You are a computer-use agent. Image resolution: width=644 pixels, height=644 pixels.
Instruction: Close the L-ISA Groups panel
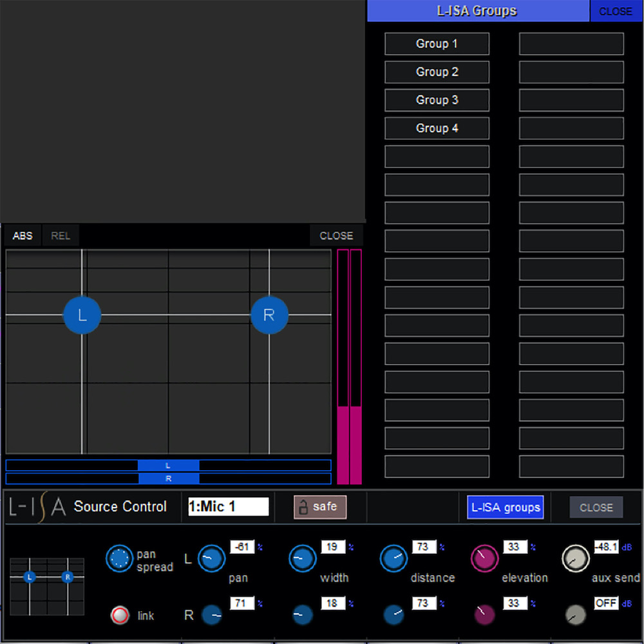coord(615,11)
